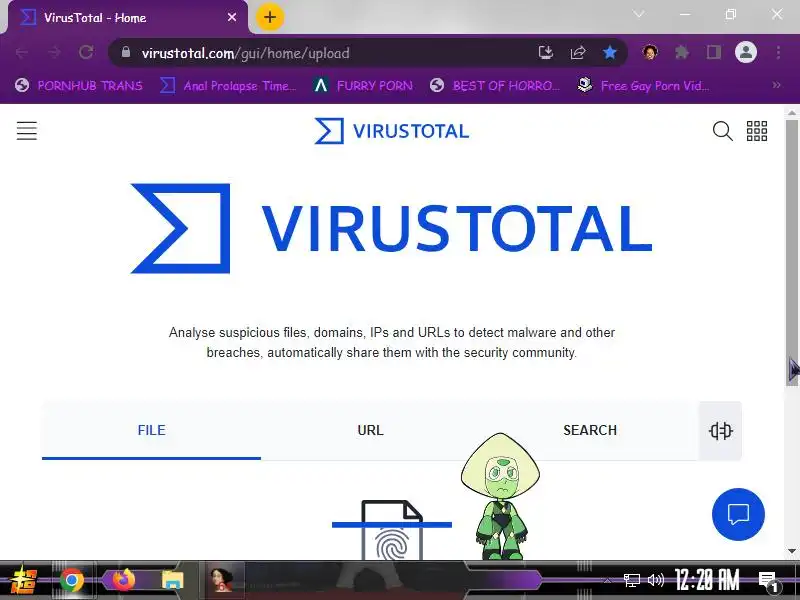Minimize the Chrome window
This screenshot has width=800, height=600.
685,14
